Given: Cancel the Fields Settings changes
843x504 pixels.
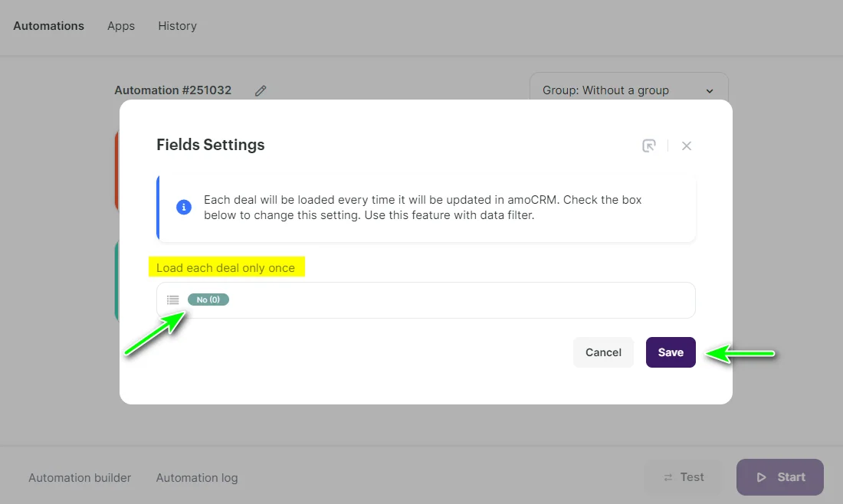Looking at the screenshot, I should click(603, 352).
